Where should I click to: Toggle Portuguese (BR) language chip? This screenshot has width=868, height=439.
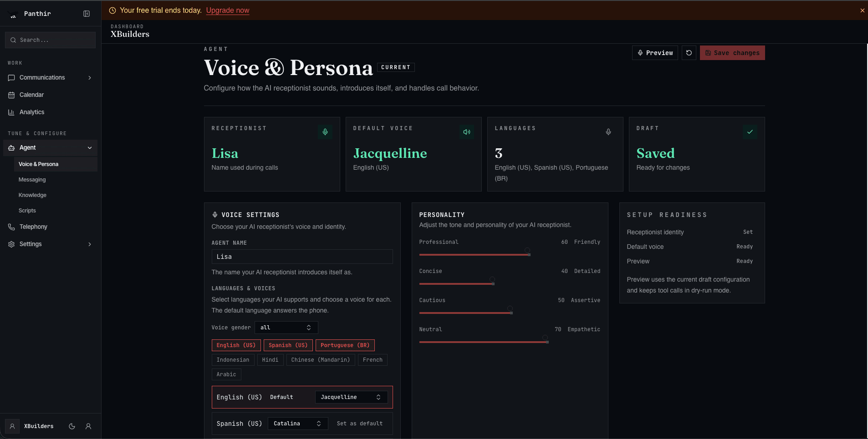pos(345,345)
